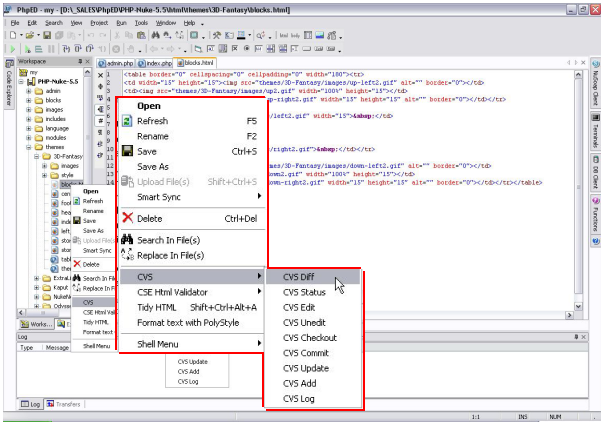Open the Log tab at the bottom

click(x=31, y=404)
